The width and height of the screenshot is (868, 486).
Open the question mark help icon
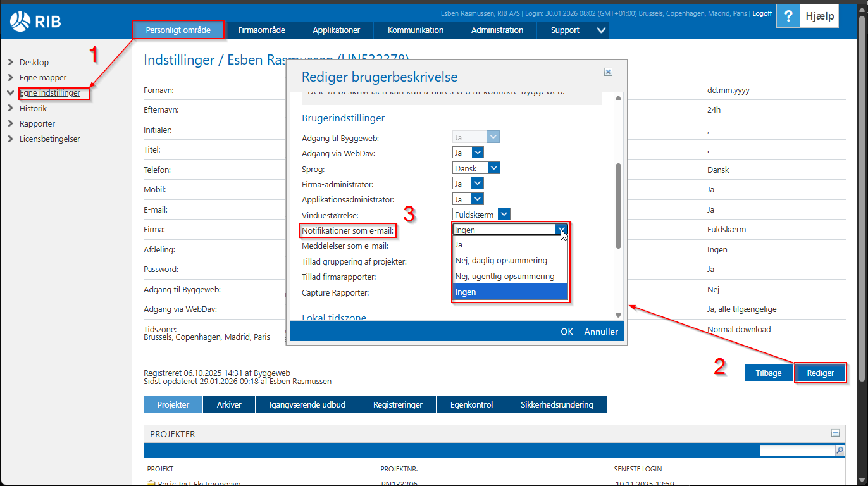(x=787, y=16)
